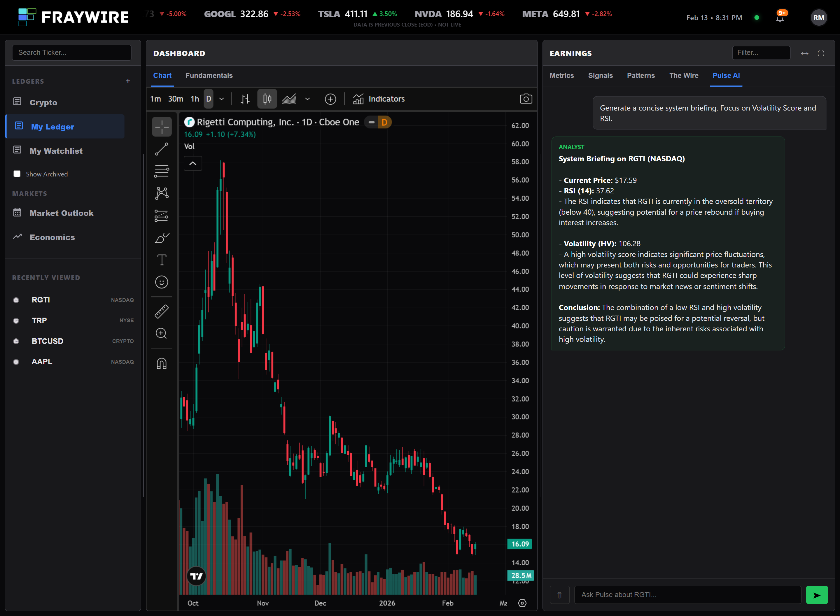This screenshot has height=616, width=840.
Task: Select the text annotation tool
Action: (x=162, y=260)
